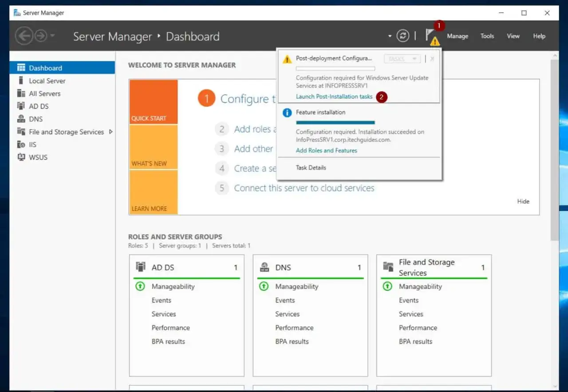
Task: Click the WHAT'S NEW tile
Action: click(154, 147)
